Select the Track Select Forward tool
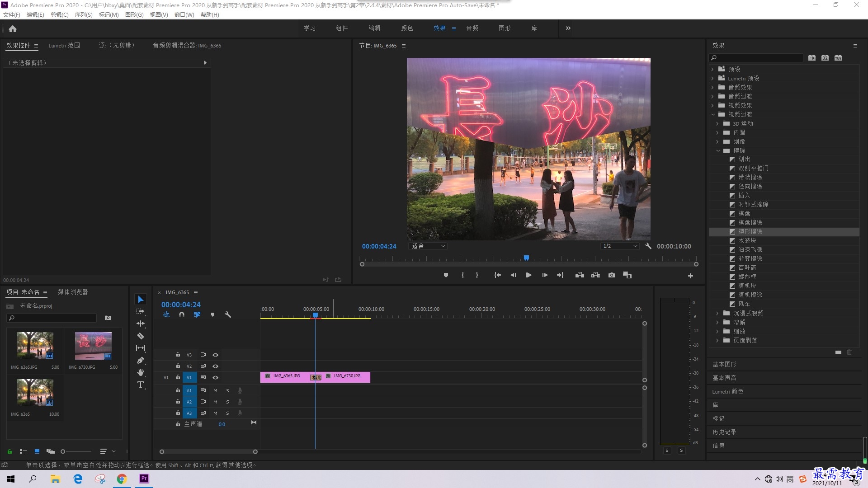This screenshot has height=488, width=868. (141, 311)
